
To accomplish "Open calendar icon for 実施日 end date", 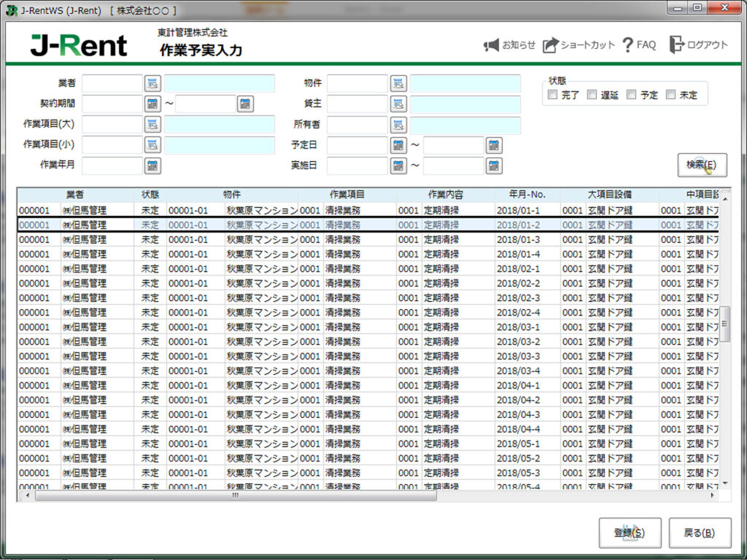I will [494, 166].
